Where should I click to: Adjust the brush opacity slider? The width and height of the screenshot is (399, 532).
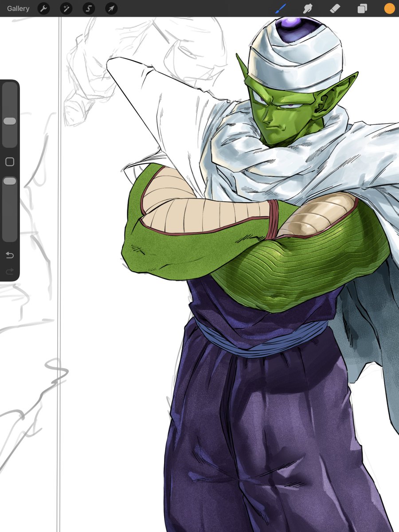(10, 209)
